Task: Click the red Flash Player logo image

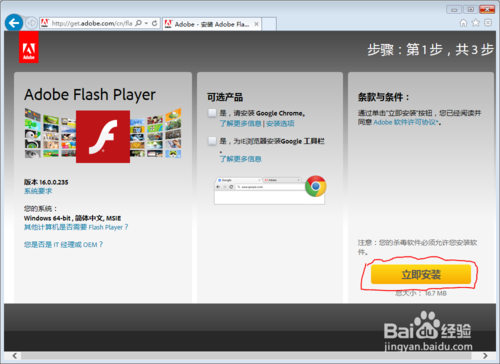Action: click(x=103, y=137)
